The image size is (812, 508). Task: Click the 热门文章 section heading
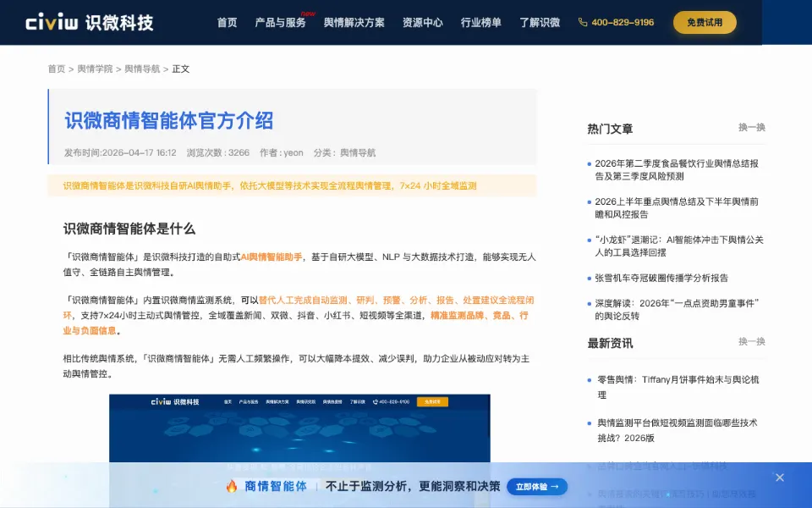click(610, 129)
